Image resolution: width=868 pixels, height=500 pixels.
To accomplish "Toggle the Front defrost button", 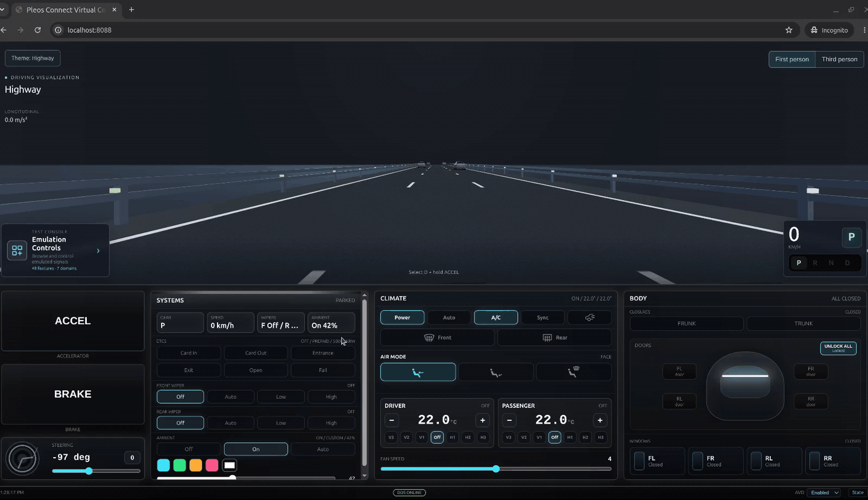I will pyautogui.click(x=438, y=337).
